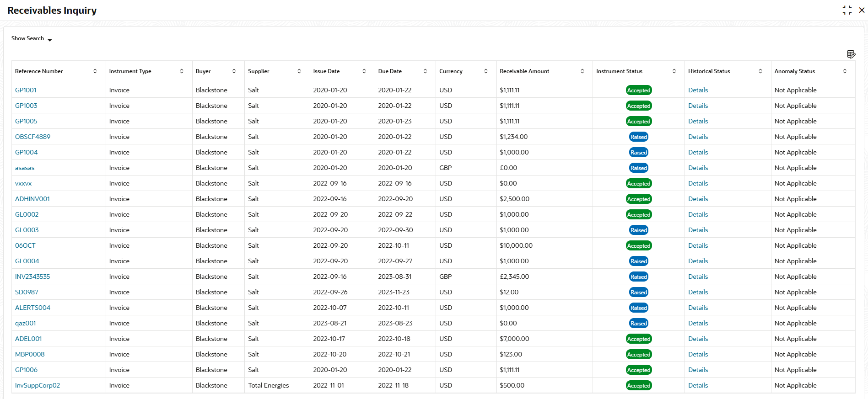
Task: Sort by Issue Date column
Action: (x=364, y=71)
